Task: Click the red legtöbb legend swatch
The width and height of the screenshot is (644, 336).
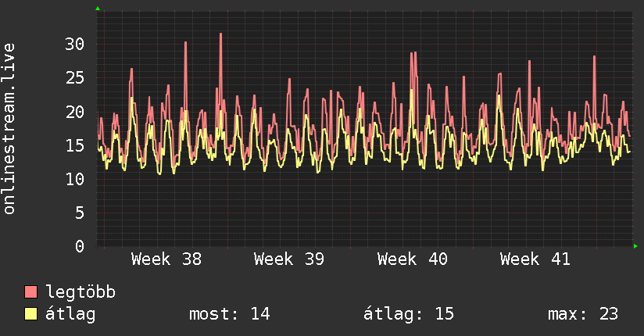Action: [x=30, y=291]
